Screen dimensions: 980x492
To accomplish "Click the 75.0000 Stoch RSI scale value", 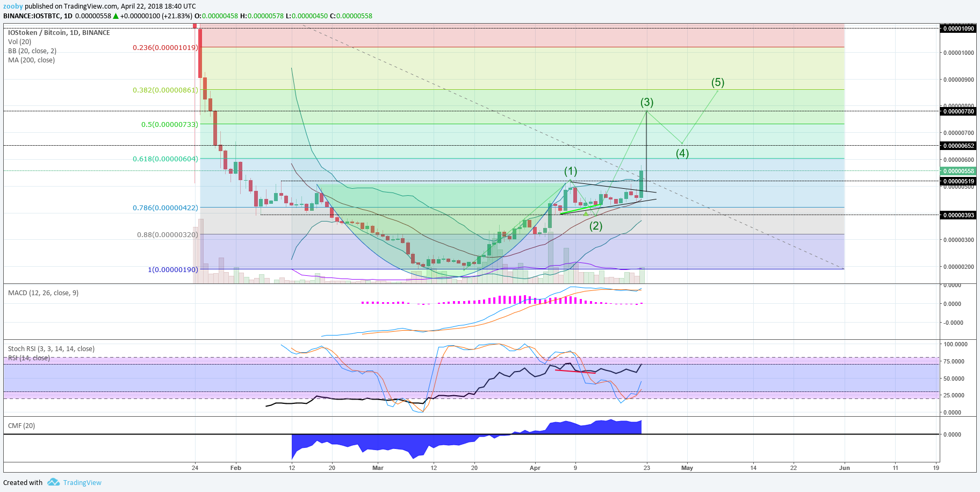I will coord(954,361).
